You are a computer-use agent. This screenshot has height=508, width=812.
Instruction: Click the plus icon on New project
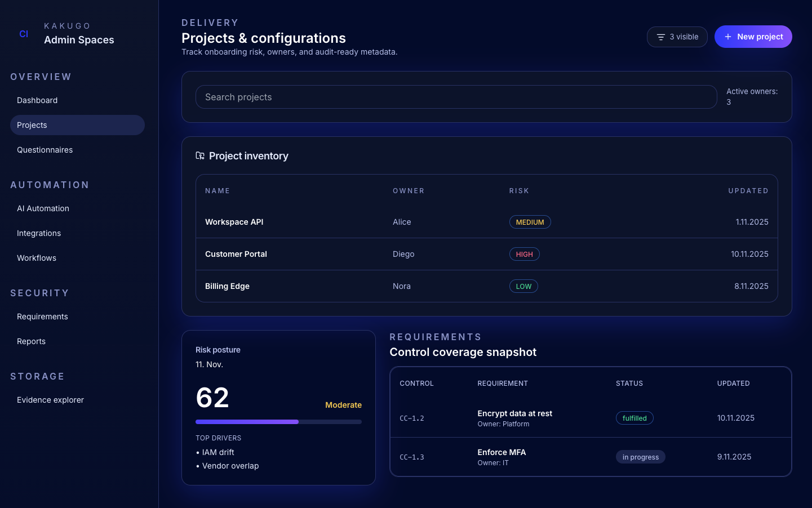(727, 36)
